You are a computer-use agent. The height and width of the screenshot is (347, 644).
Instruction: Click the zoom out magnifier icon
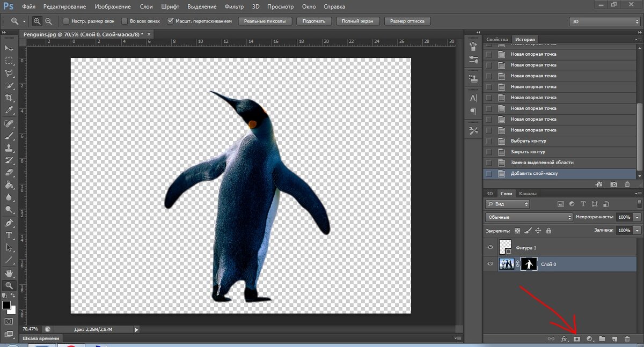(x=49, y=21)
